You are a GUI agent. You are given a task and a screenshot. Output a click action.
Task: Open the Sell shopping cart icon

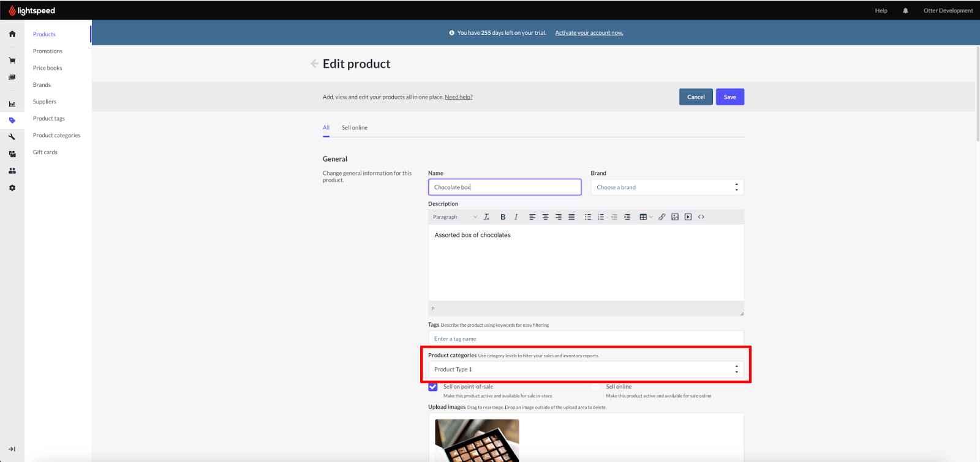12,61
